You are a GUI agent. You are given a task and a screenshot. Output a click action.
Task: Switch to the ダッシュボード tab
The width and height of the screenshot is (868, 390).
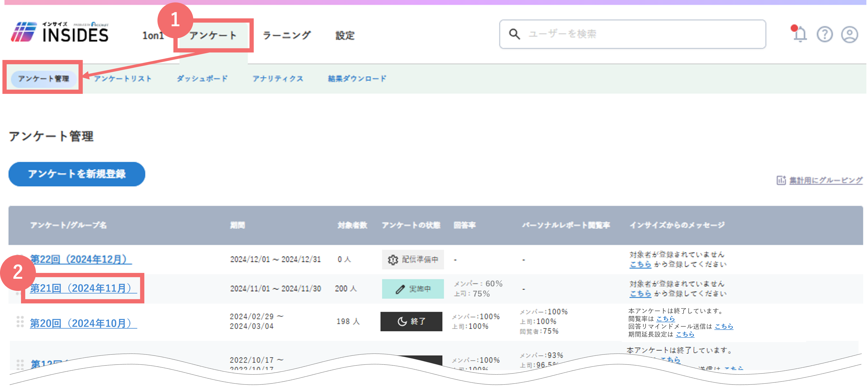coord(202,79)
